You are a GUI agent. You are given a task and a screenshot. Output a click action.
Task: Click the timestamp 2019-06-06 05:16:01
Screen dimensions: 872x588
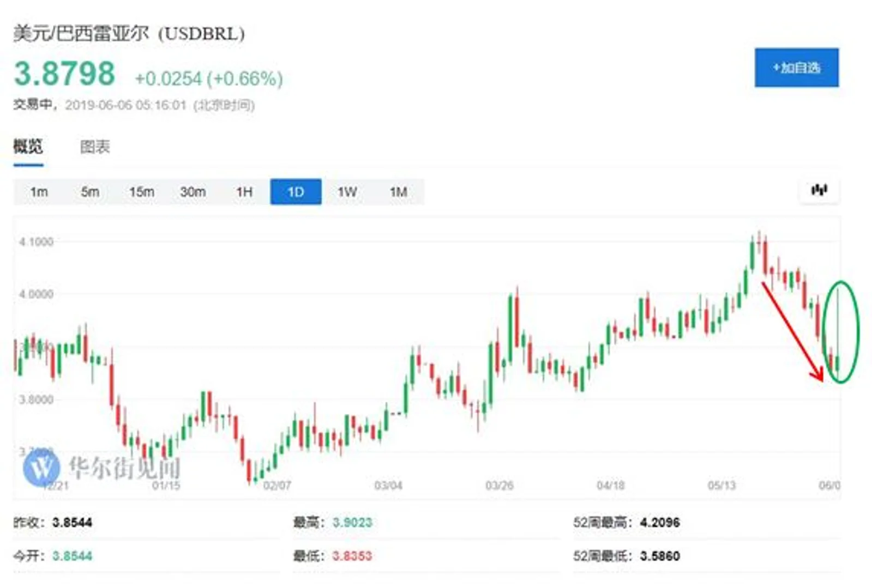pyautogui.click(x=125, y=105)
